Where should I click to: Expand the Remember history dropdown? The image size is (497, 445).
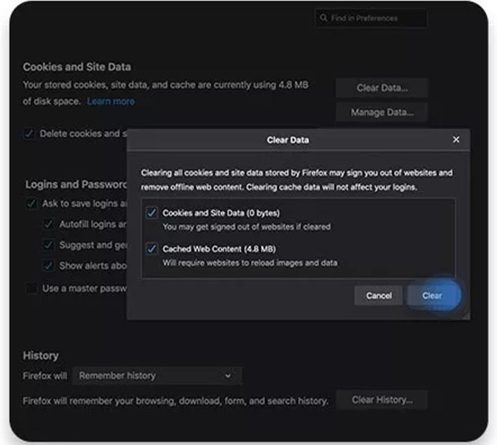tap(157, 376)
